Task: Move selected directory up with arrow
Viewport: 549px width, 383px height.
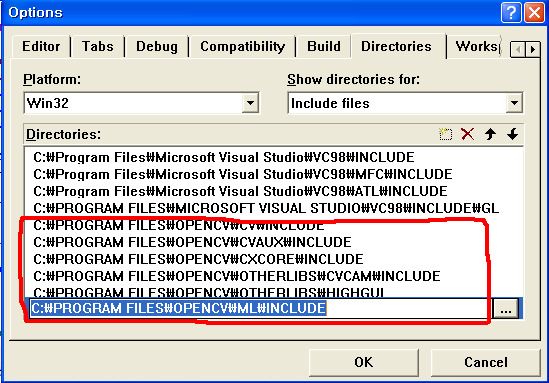Action: pyautogui.click(x=490, y=134)
